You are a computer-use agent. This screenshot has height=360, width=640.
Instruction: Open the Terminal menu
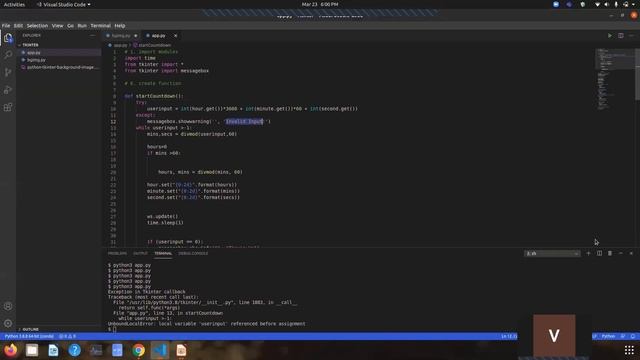(x=100, y=25)
